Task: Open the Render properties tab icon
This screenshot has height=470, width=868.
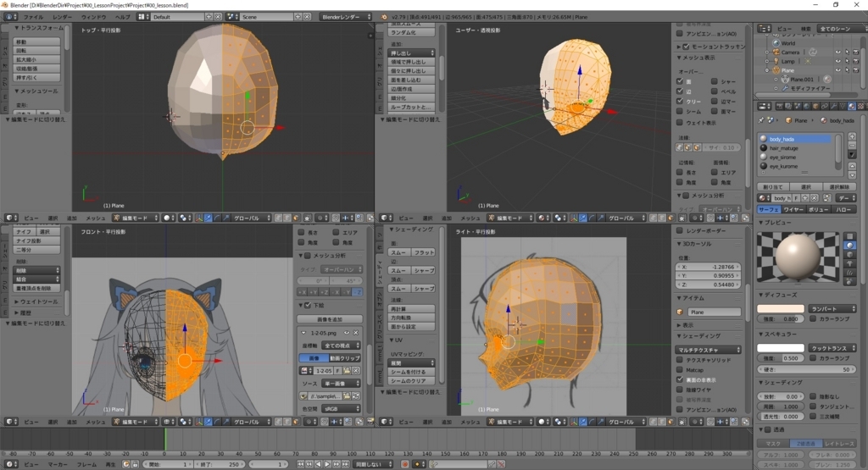Action: [780, 106]
